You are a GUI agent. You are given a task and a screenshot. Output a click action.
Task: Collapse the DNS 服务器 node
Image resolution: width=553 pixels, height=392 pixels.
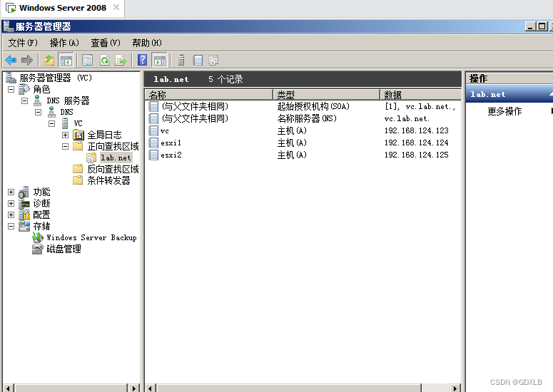pos(24,101)
